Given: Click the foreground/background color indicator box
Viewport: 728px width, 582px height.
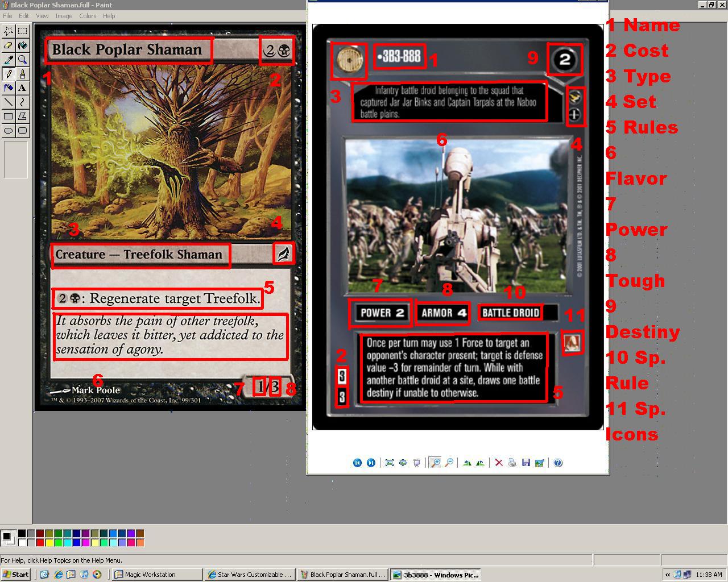Looking at the screenshot, I should pyautogui.click(x=9, y=538).
